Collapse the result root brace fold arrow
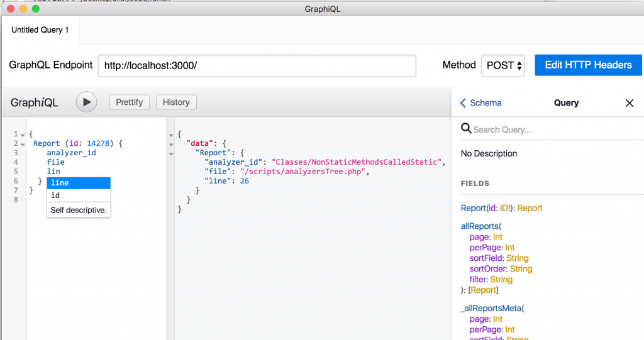The width and height of the screenshot is (644, 340). click(x=171, y=134)
